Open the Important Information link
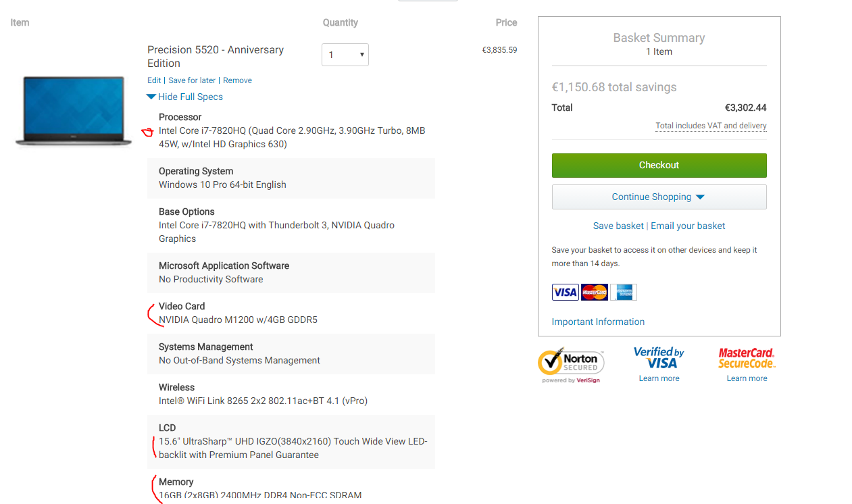852x504 pixels. point(598,322)
